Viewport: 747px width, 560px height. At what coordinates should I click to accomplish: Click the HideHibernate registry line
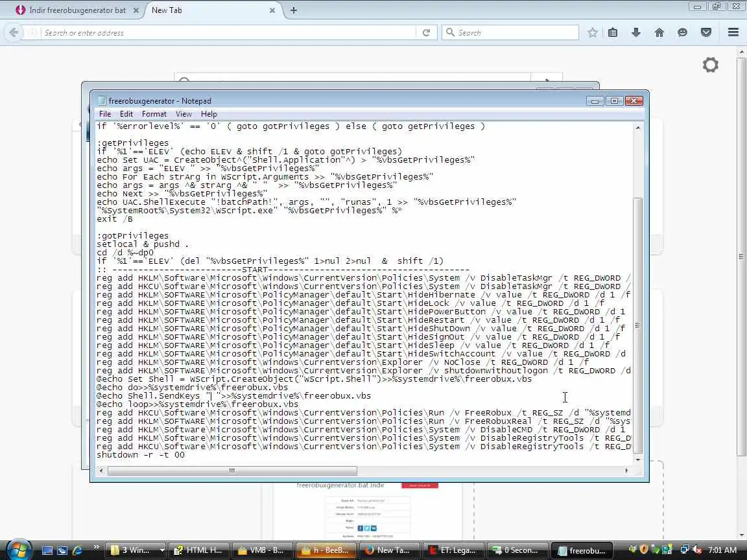coord(364,296)
